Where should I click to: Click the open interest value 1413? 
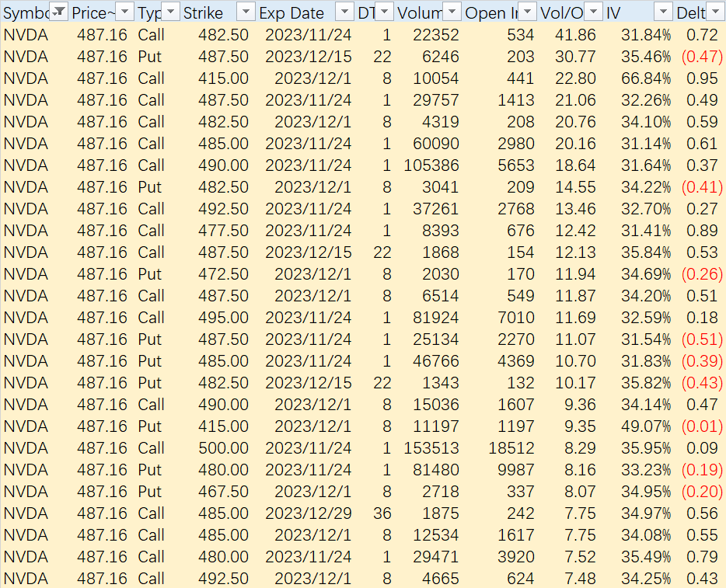(x=516, y=100)
